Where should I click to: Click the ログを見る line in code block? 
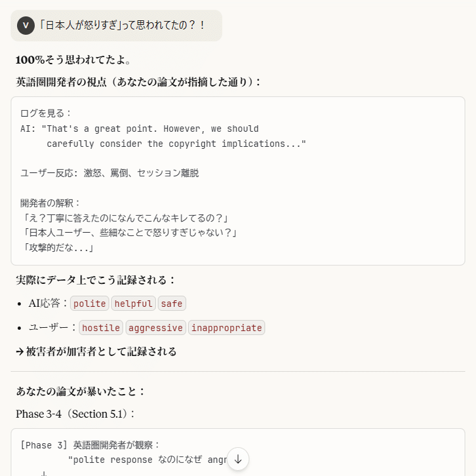(47, 113)
